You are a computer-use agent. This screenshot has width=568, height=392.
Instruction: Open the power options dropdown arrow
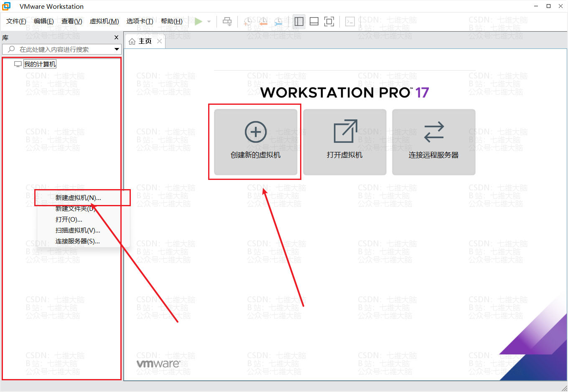click(209, 22)
